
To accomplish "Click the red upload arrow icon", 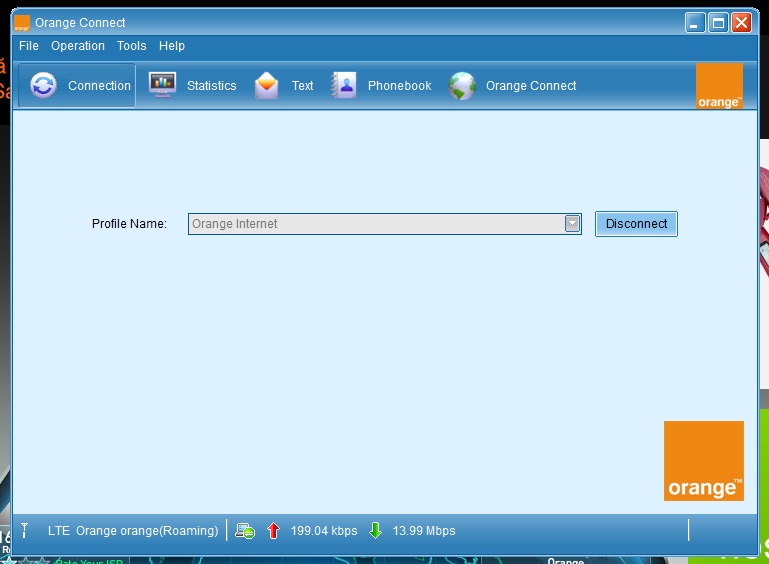I will (273, 531).
